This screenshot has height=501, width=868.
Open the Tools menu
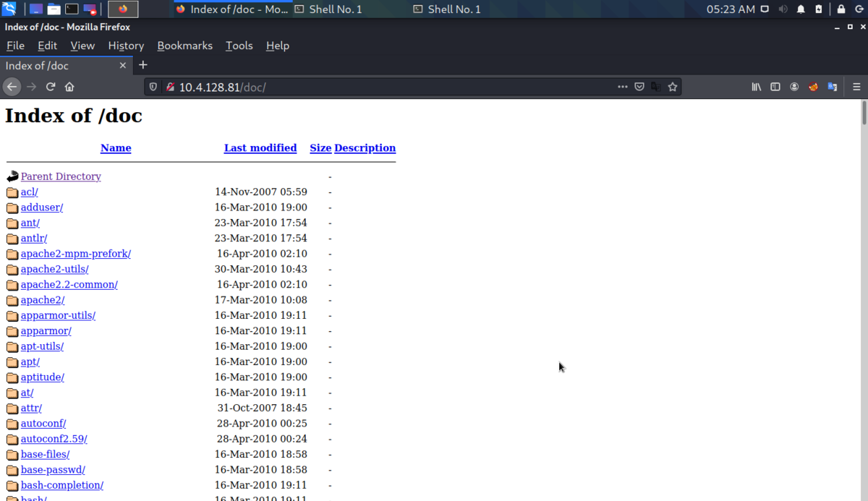pos(239,46)
